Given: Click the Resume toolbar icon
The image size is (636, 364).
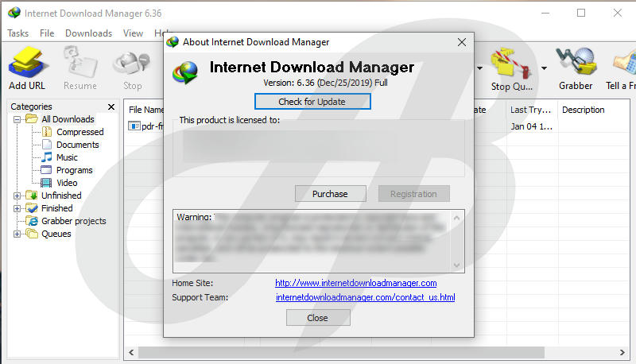Looking at the screenshot, I should (80, 62).
